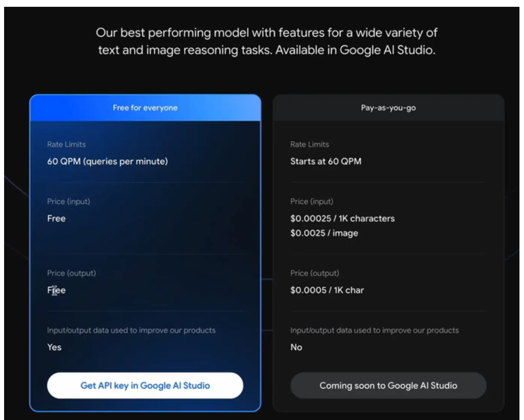
Task: Click the free plan's Price (output) label
Action: (x=71, y=273)
